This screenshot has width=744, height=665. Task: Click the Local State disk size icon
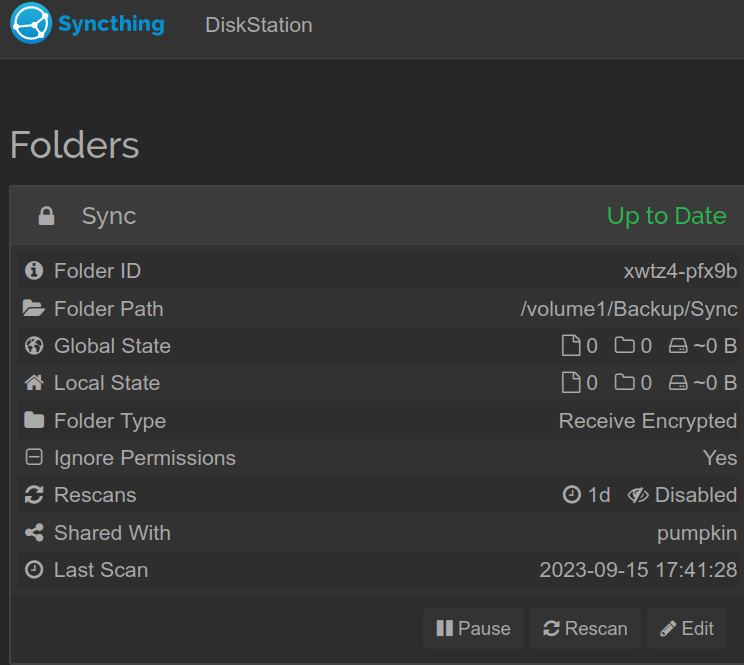click(x=678, y=382)
